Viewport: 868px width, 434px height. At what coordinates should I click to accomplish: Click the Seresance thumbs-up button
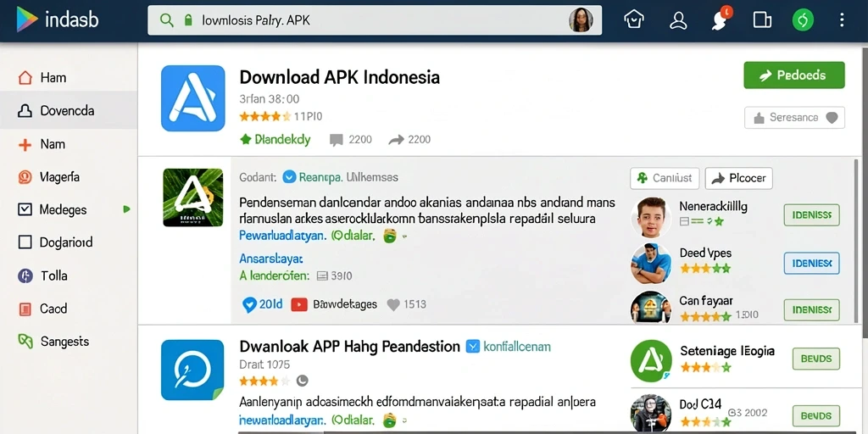click(x=794, y=117)
